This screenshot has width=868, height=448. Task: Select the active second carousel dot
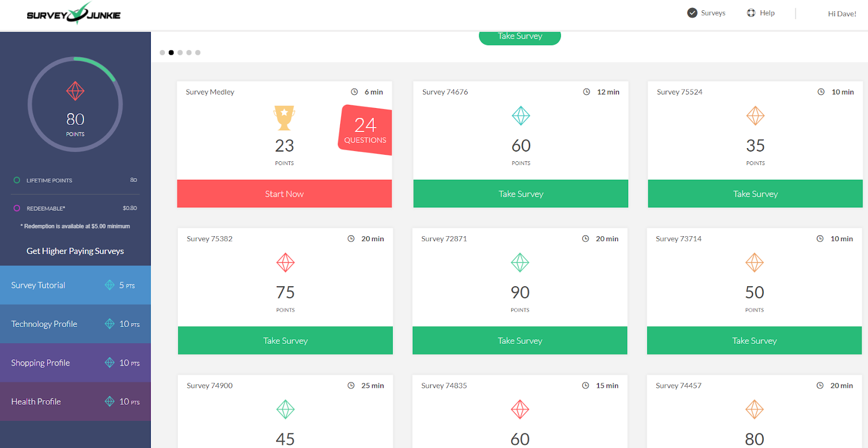pyautogui.click(x=171, y=53)
